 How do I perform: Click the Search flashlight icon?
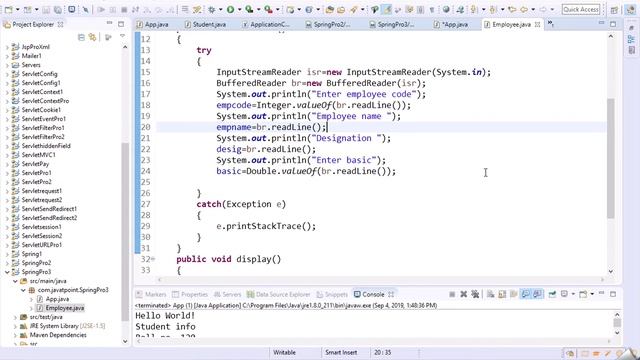pyautogui.click(x=353, y=9)
